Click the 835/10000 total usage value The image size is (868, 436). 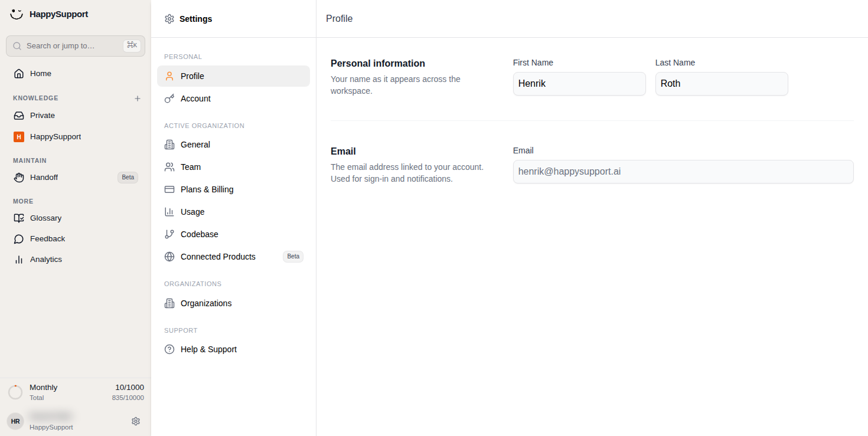128,398
